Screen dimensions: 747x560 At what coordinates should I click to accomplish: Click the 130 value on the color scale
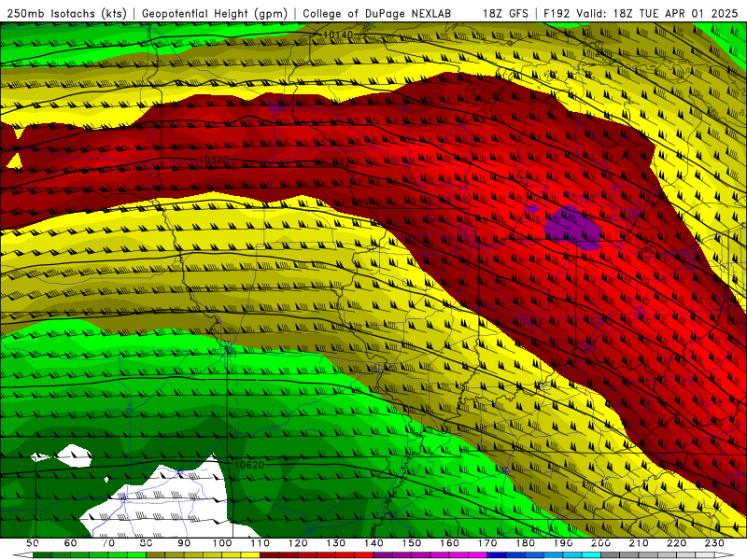click(x=336, y=543)
